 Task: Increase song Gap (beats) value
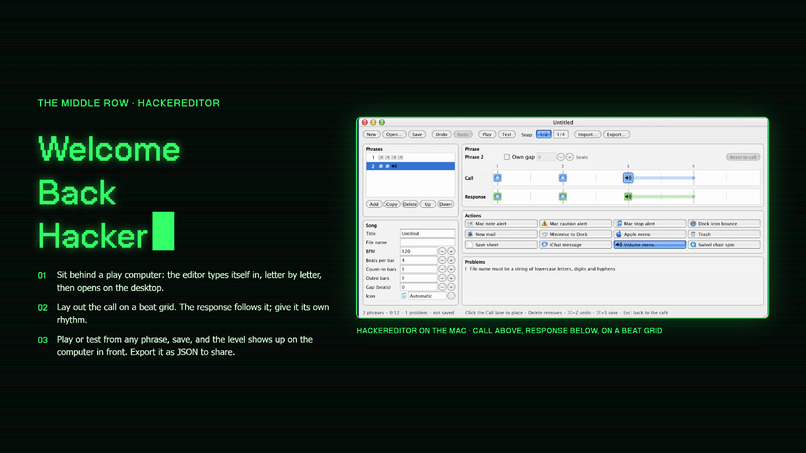tap(451, 287)
